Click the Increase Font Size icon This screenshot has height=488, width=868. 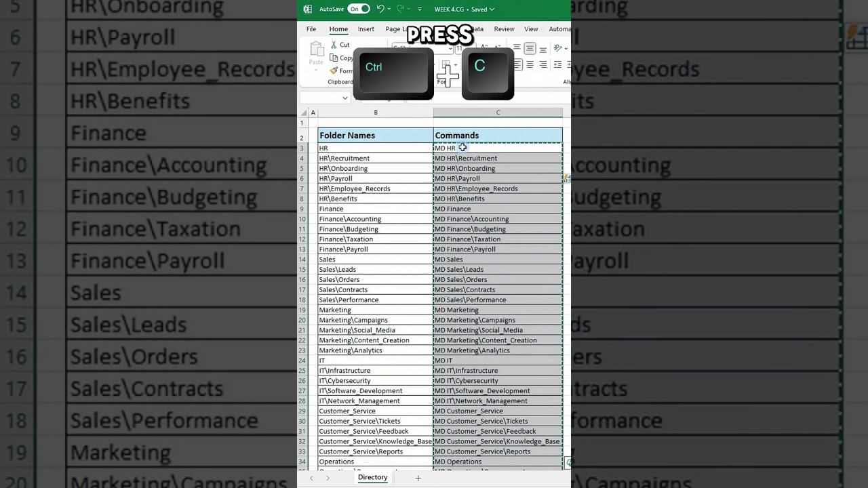click(x=484, y=47)
